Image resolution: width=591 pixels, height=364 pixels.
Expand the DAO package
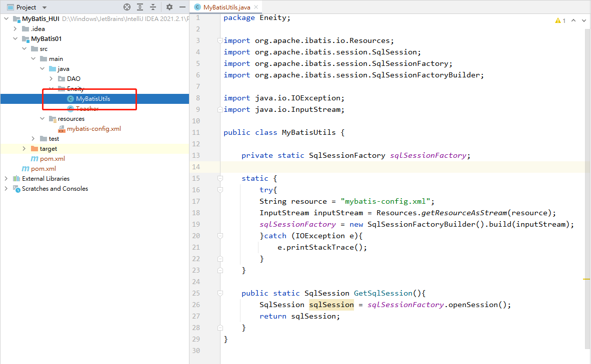point(51,79)
